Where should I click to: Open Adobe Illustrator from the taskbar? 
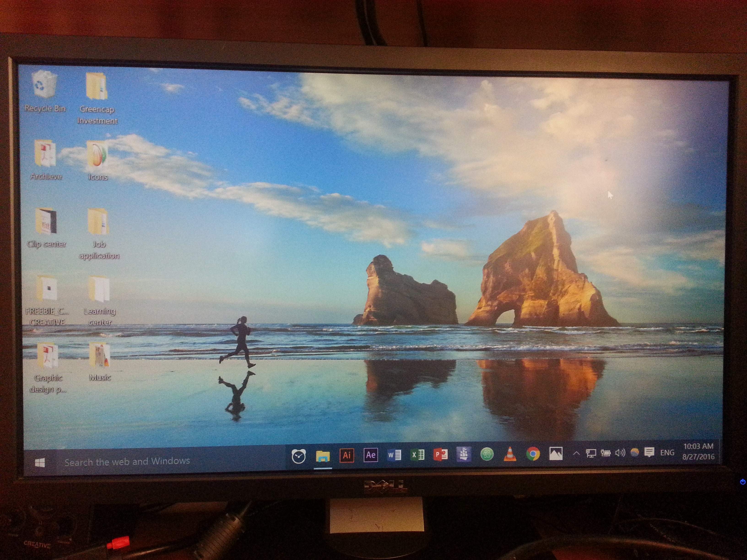tap(347, 455)
